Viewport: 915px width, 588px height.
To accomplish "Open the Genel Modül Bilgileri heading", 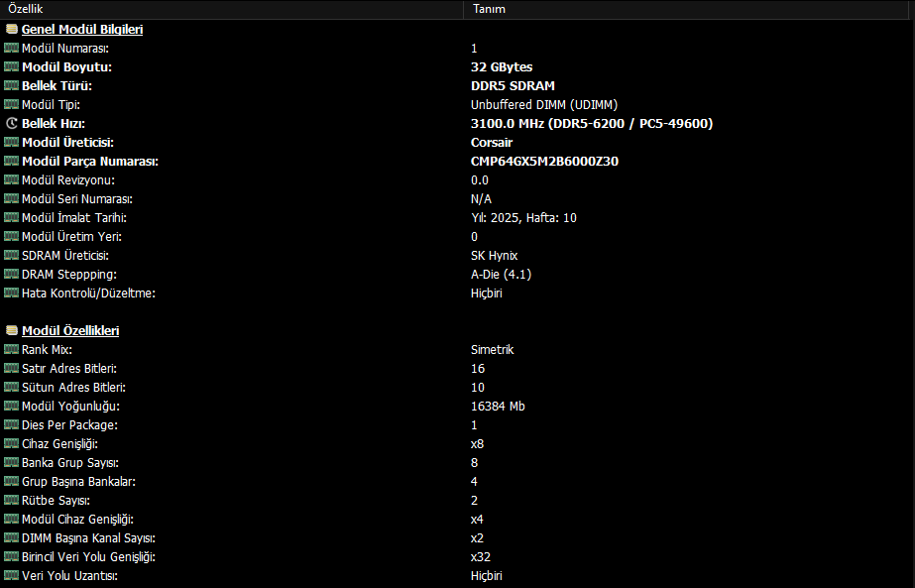I will pos(82,29).
